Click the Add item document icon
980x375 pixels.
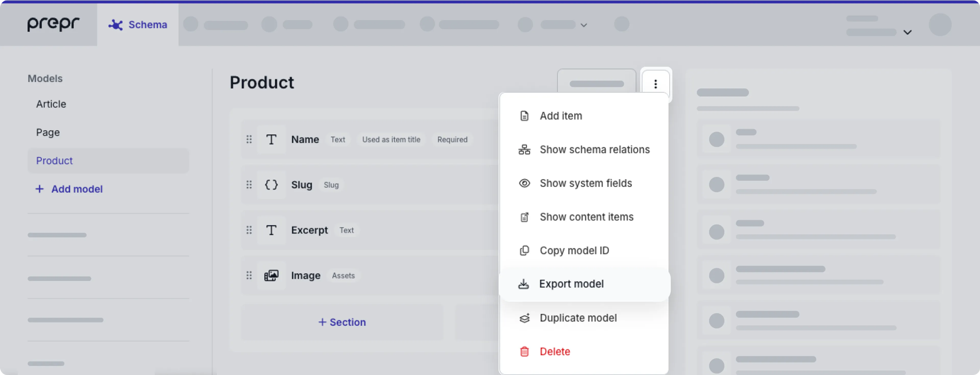[x=524, y=116]
